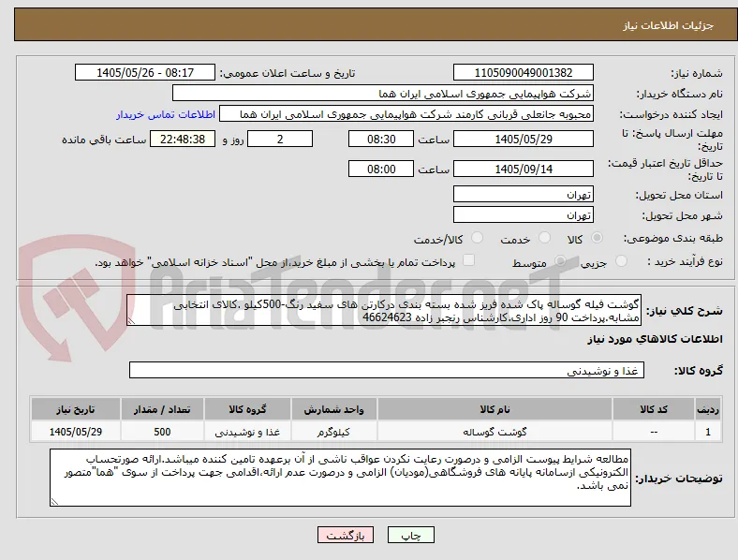Click the remaining days field showing 2
This screenshot has width=738, height=560.
tap(280, 139)
